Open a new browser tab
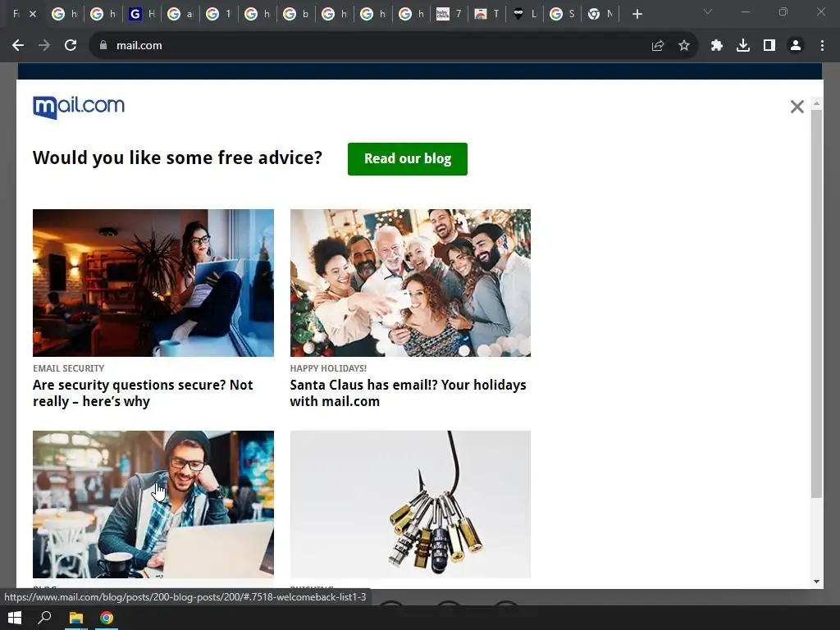The height and width of the screenshot is (630, 840). (637, 14)
